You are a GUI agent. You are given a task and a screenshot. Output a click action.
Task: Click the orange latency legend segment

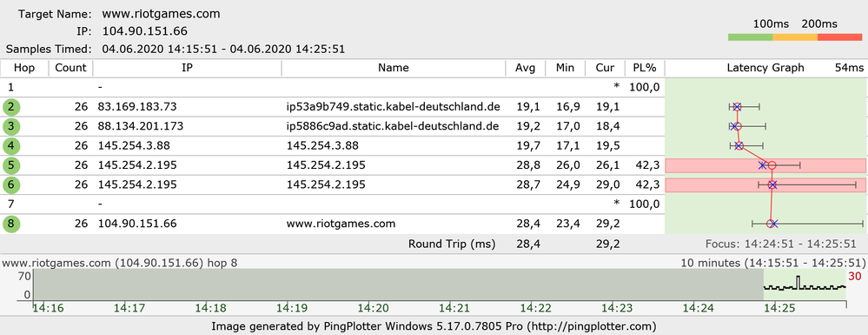click(795, 37)
